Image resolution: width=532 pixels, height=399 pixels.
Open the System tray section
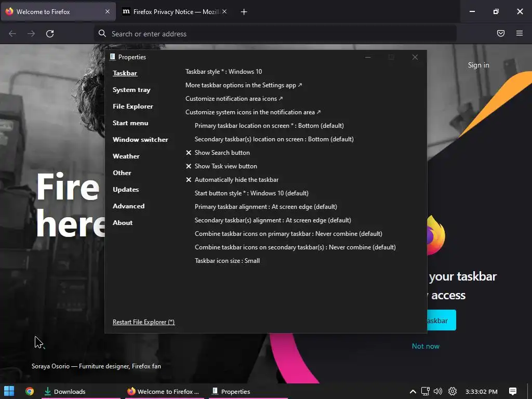click(131, 90)
